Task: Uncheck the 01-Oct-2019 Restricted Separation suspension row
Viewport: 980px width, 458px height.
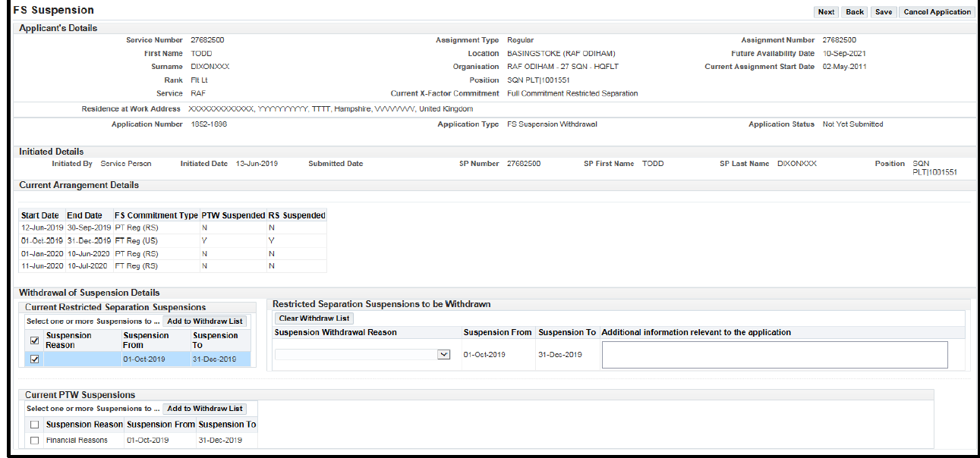Action: coord(34,359)
